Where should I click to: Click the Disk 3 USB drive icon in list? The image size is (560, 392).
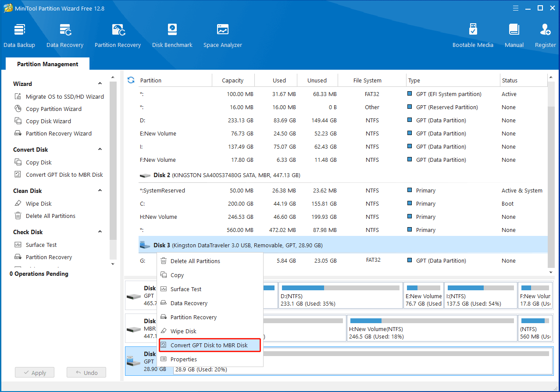click(x=145, y=246)
